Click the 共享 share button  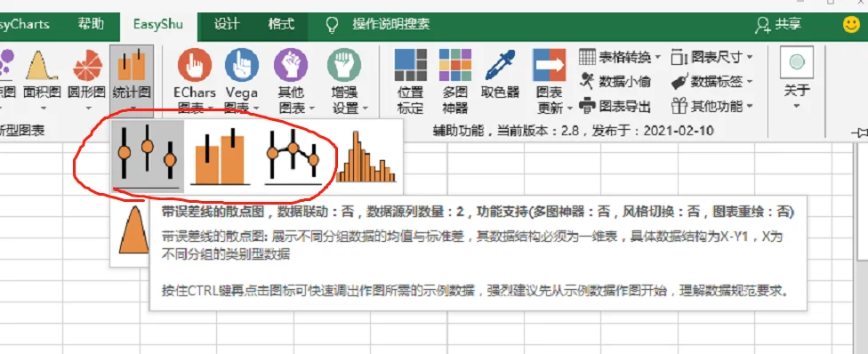pos(779,24)
